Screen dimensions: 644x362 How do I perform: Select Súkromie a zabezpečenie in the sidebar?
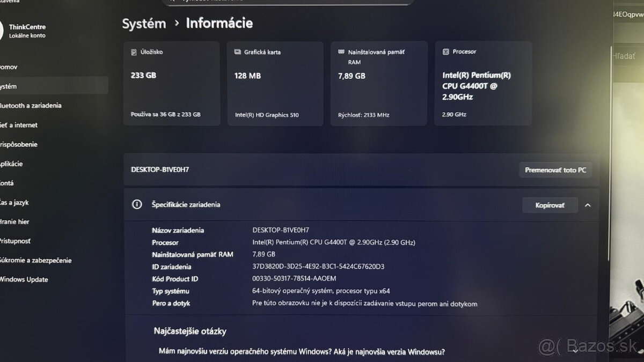point(35,260)
